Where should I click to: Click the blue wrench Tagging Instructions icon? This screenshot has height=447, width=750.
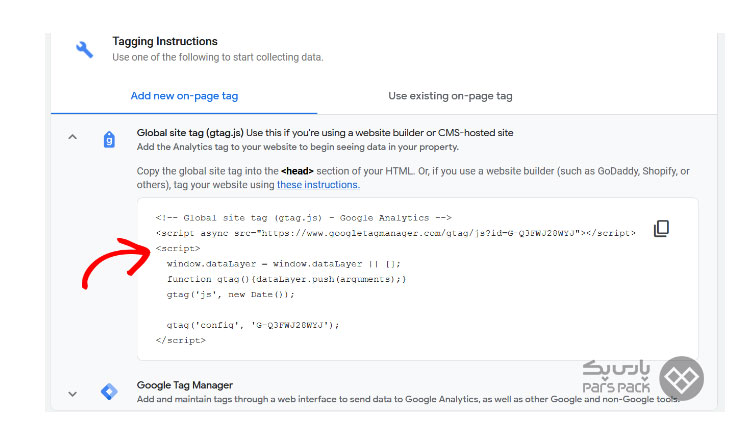pyautogui.click(x=85, y=50)
